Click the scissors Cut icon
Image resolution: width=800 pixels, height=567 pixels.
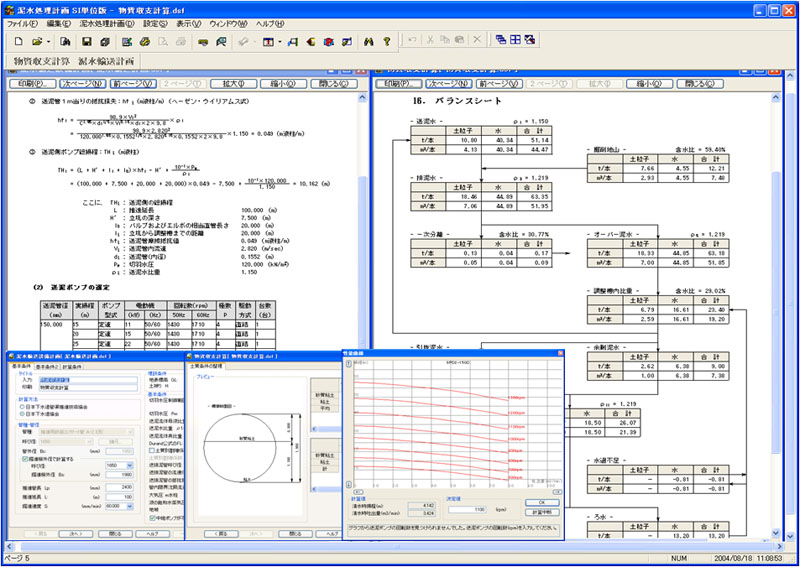point(431,42)
